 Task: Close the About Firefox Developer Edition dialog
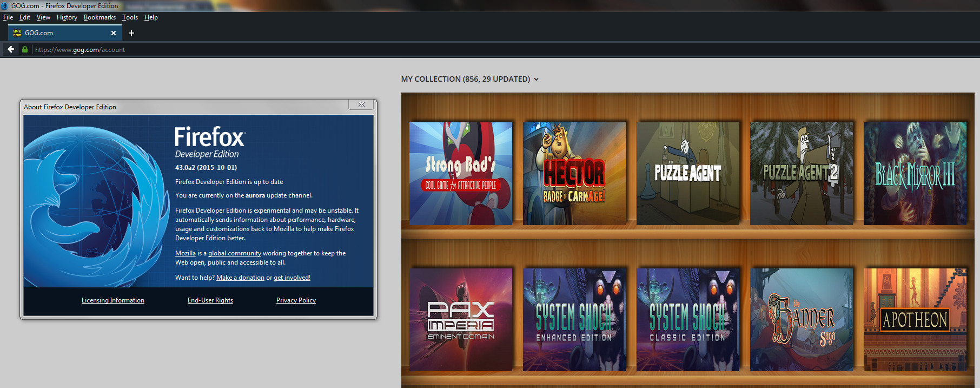(x=361, y=104)
